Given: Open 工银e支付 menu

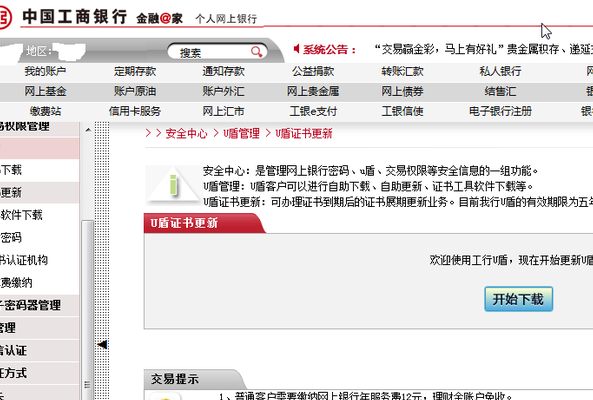Looking at the screenshot, I should coord(313,111).
